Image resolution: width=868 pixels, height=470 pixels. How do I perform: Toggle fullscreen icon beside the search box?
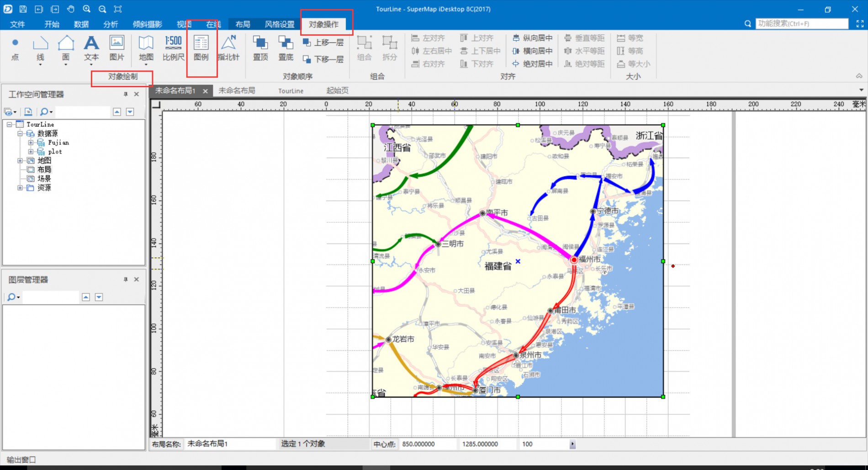tap(860, 24)
